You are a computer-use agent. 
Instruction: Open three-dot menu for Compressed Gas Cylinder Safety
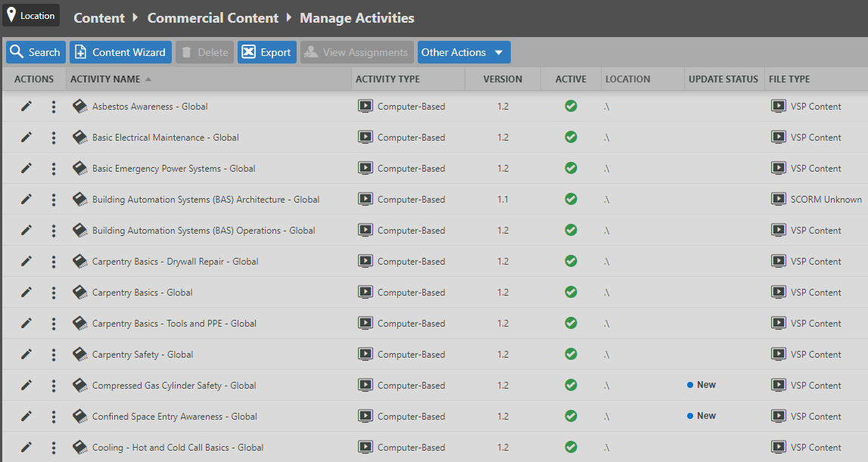(x=54, y=385)
